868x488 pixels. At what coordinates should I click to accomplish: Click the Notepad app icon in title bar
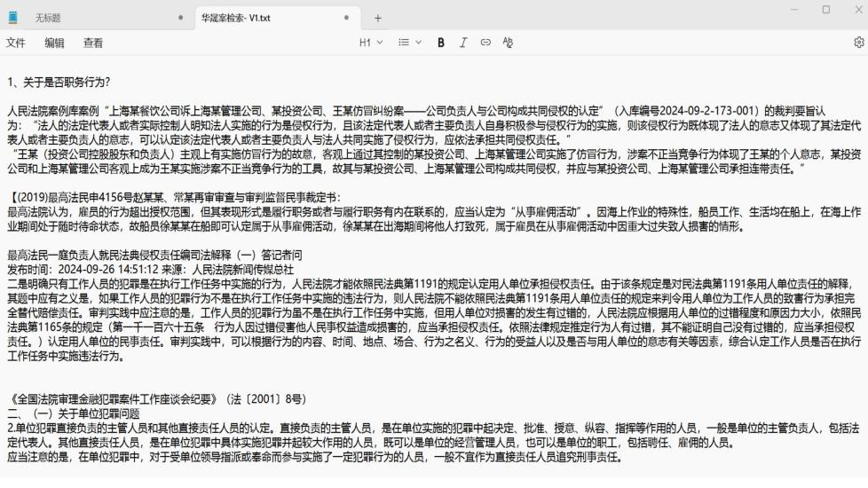12,17
